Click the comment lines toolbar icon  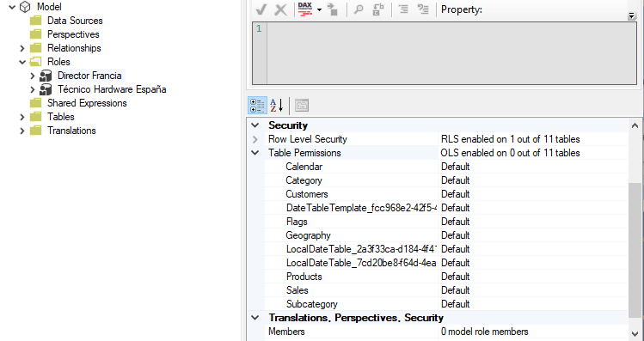click(404, 9)
